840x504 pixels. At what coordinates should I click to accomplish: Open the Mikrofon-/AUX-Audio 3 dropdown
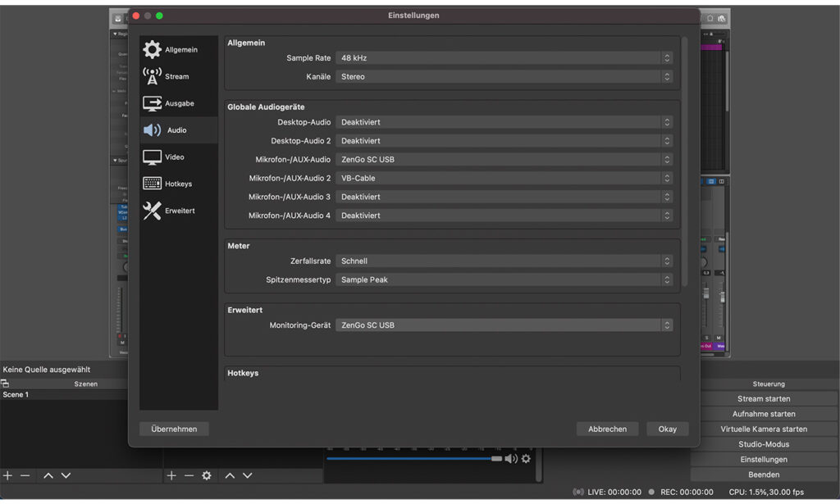(504, 197)
